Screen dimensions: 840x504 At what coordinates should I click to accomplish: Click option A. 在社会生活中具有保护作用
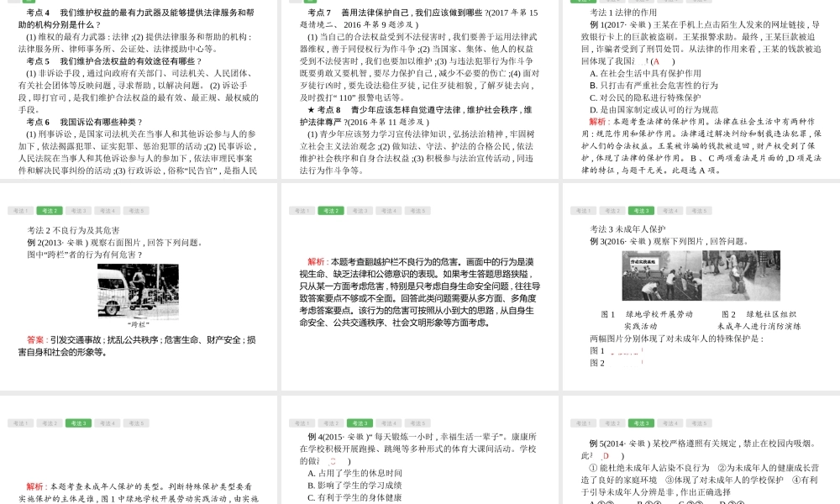click(x=645, y=73)
